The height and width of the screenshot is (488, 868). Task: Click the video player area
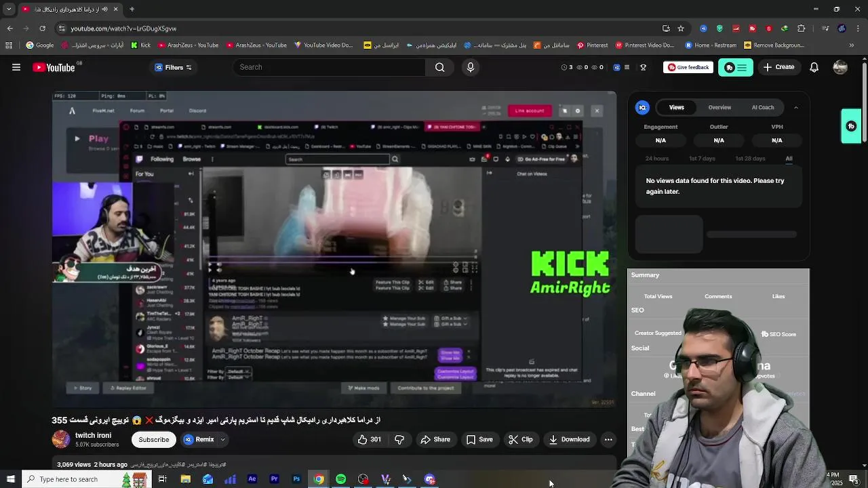click(334, 249)
